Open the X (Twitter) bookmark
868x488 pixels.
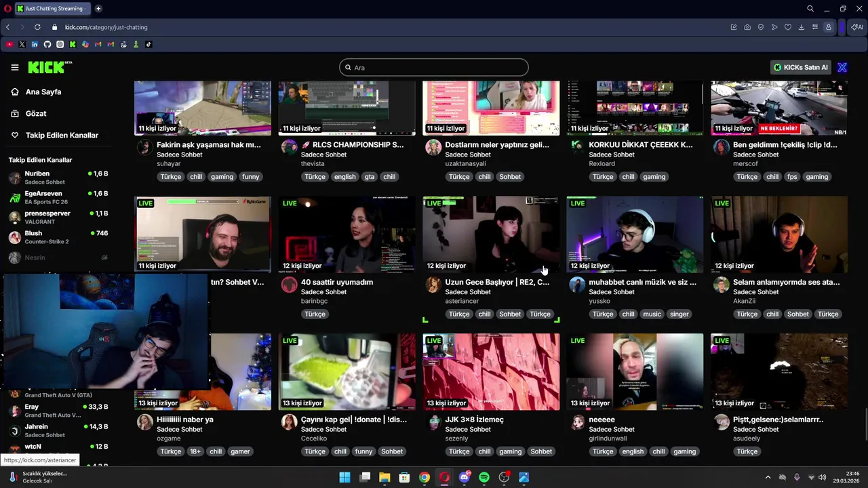coord(22,44)
